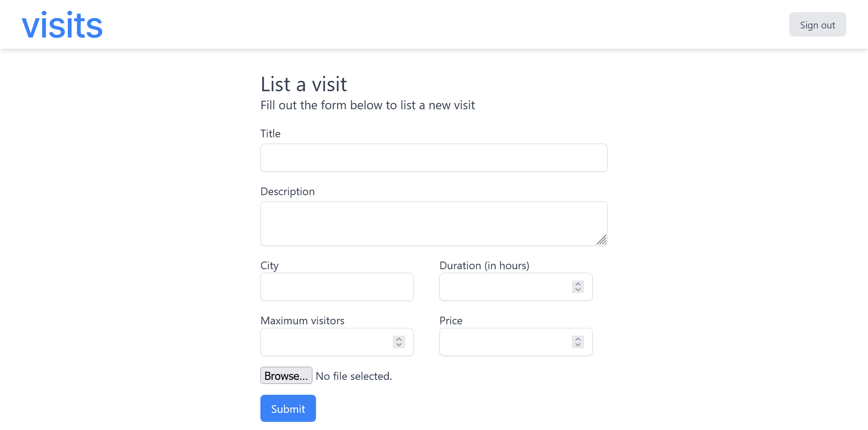This screenshot has width=868, height=430.
Task: Submit the new visit listing
Action: (288, 408)
